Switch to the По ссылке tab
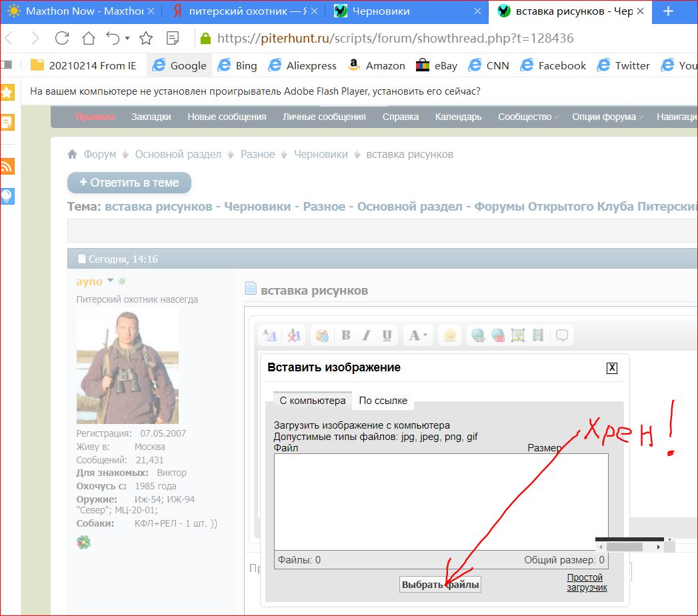 point(383,401)
